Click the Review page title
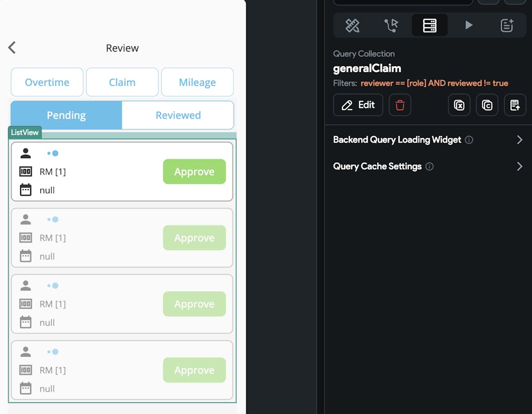This screenshot has height=414, width=532. coord(122,48)
